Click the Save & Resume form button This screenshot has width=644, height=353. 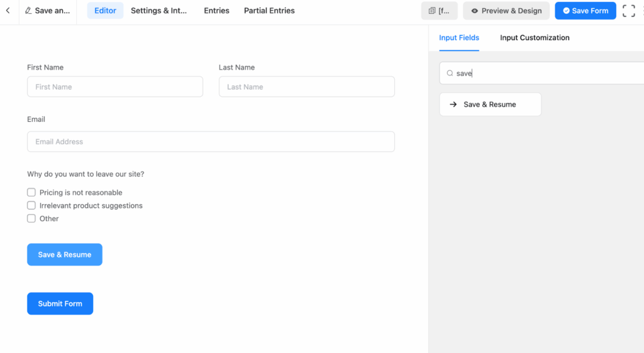click(x=65, y=254)
